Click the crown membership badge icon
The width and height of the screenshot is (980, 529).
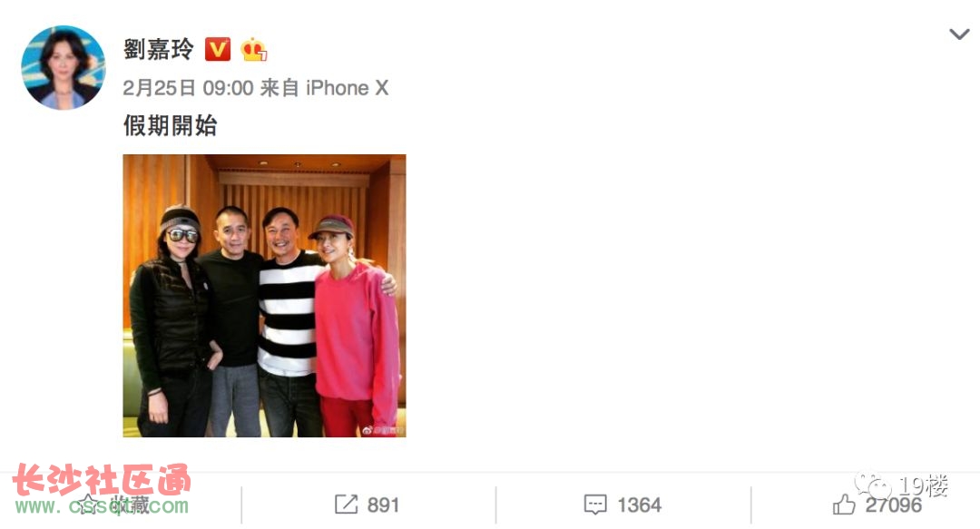(253, 49)
